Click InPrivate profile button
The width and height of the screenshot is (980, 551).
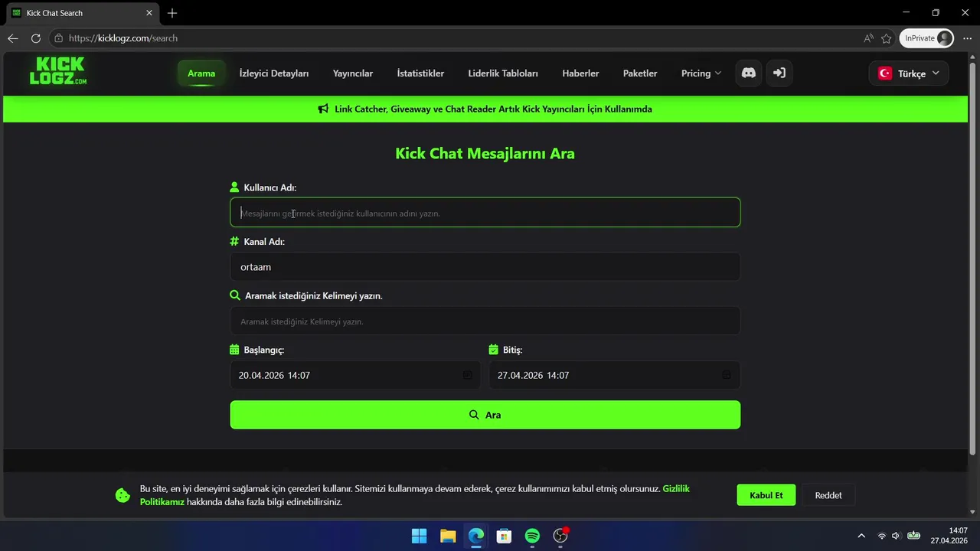[927, 38]
